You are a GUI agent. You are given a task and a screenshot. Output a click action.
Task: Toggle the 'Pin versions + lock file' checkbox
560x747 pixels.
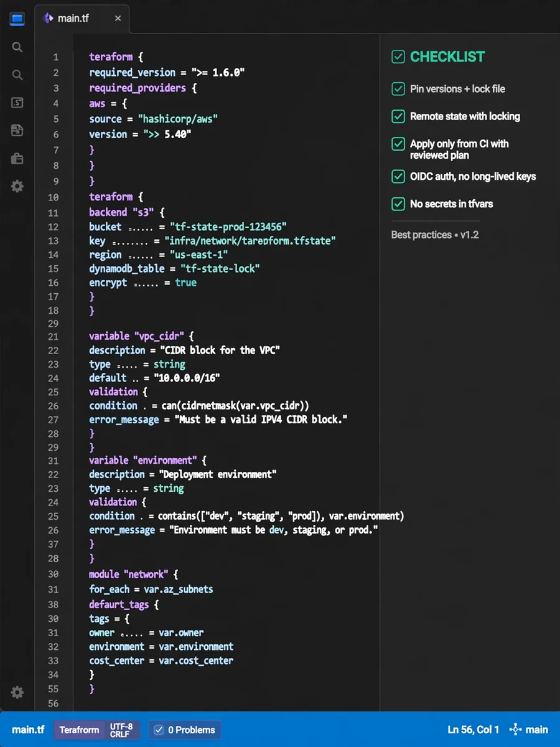[x=398, y=89]
